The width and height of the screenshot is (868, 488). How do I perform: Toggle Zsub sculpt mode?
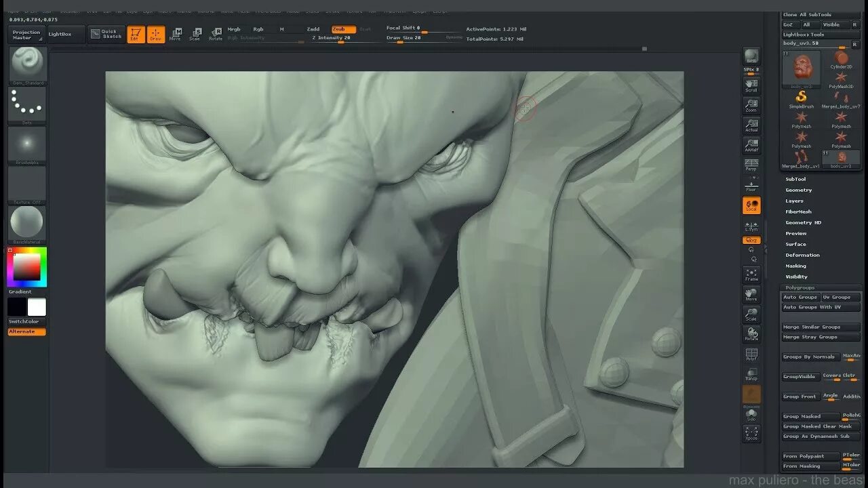(344, 29)
